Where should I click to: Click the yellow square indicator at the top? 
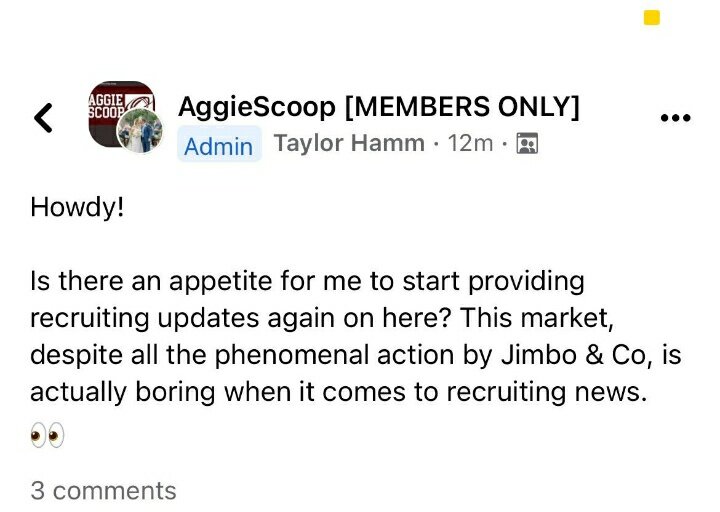tap(652, 17)
